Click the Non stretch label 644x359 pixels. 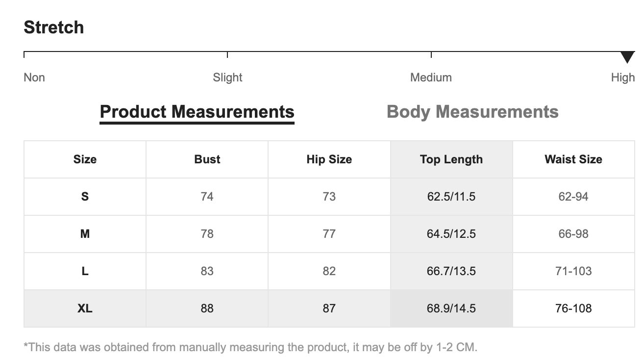pyautogui.click(x=34, y=77)
